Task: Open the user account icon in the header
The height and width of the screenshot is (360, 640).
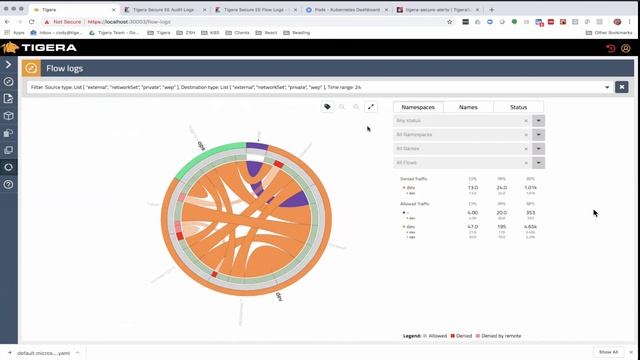Action: (x=625, y=49)
